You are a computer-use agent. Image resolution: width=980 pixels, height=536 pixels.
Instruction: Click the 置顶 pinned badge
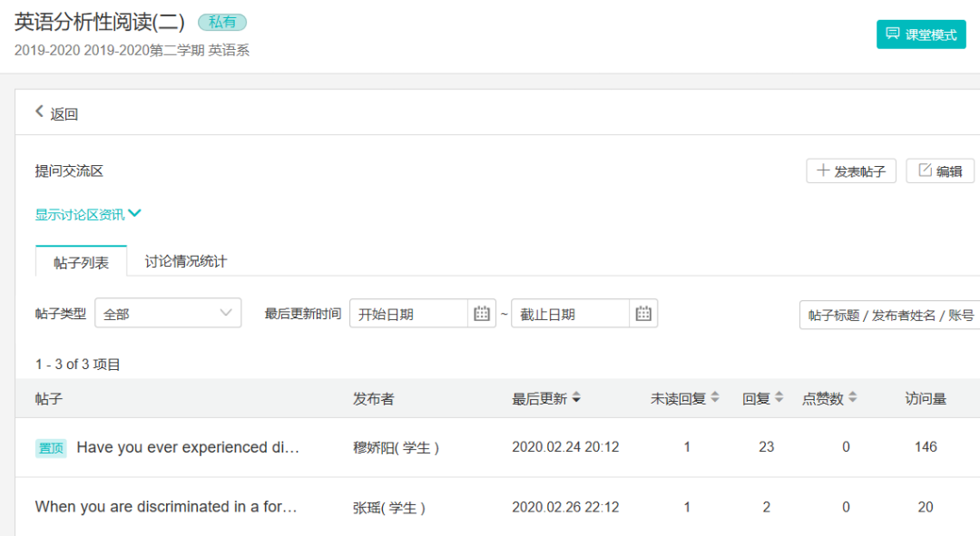pos(51,448)
